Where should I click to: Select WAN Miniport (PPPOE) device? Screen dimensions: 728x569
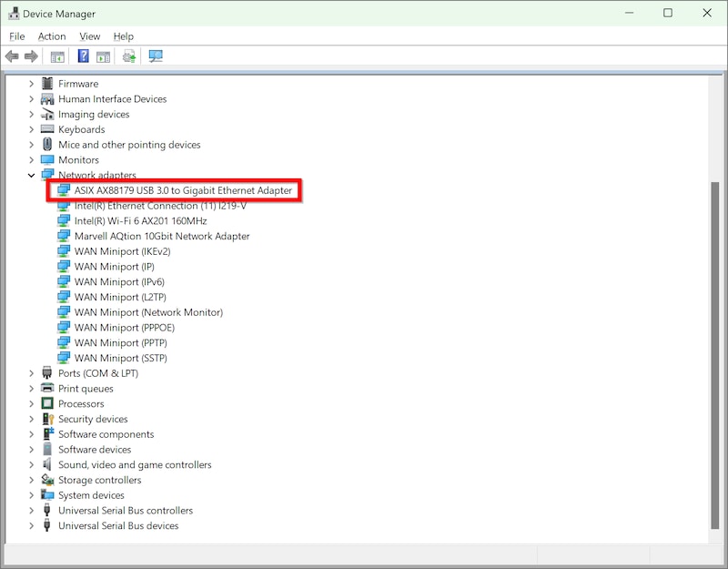tap(124, 328)
